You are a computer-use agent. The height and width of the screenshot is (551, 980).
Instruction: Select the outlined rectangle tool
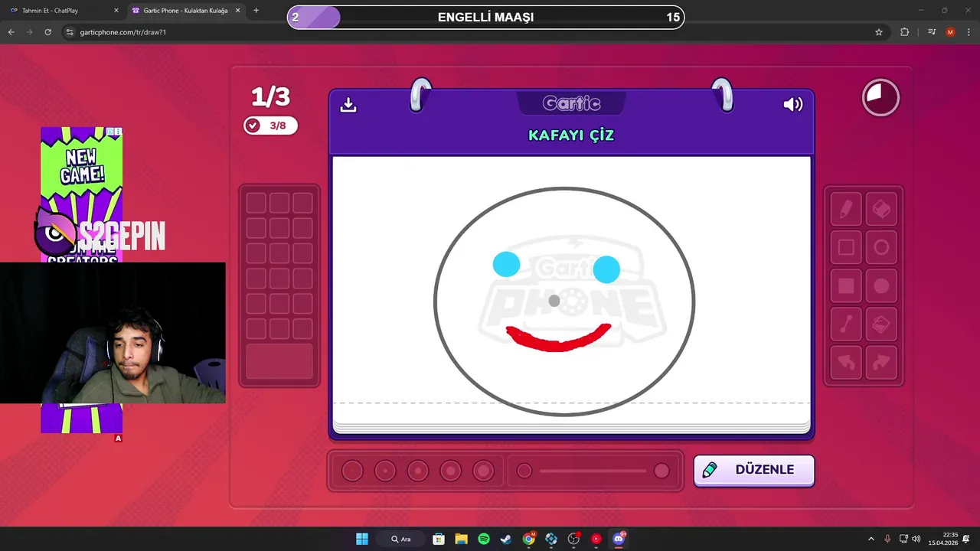(x=846, y=248)
